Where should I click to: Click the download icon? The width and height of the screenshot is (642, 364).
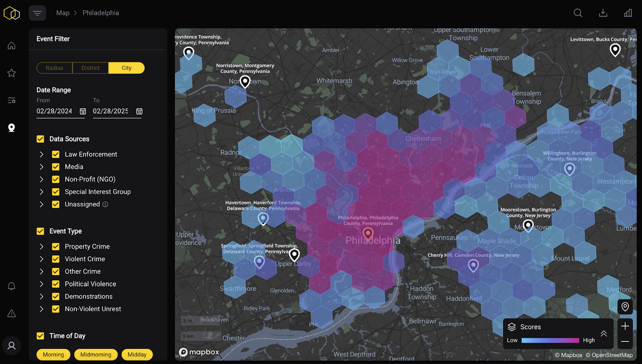pos(603,13)
